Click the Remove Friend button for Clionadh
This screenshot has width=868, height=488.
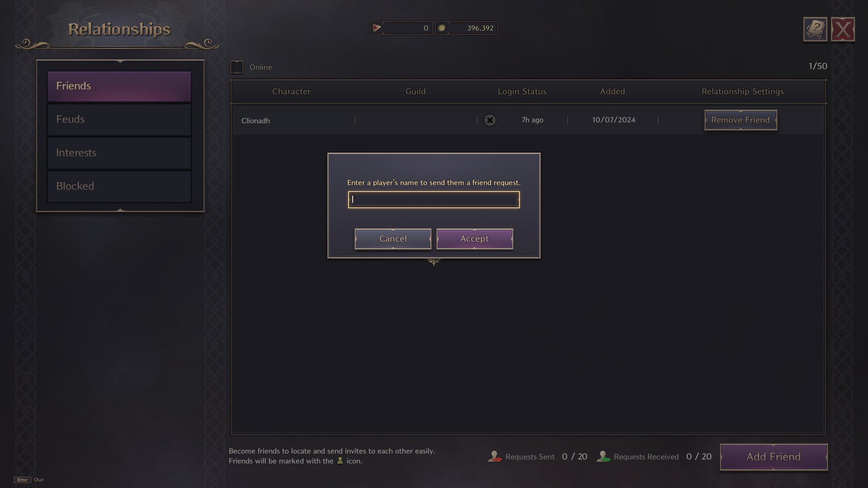741,120
